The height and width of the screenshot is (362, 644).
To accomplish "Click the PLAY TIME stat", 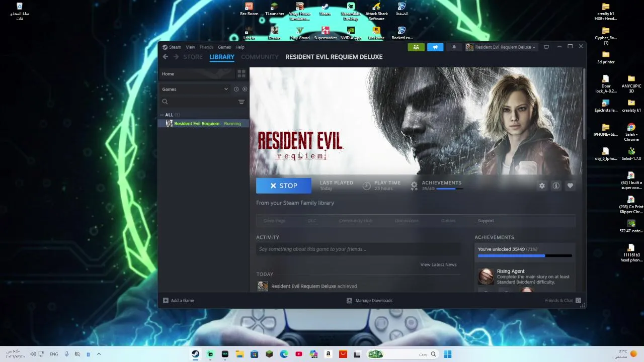I will tap(381, 186).
